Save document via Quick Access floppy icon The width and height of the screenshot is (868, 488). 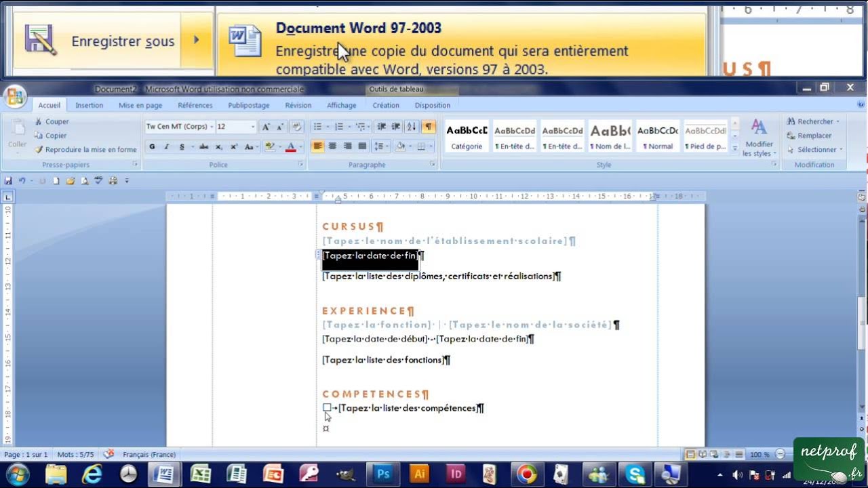tap(8, 181)
